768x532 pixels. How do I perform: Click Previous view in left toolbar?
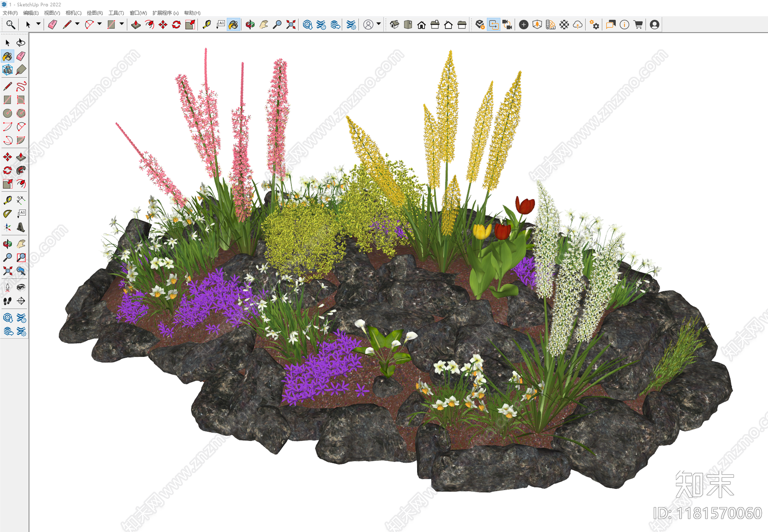click(x=21, y=271)
